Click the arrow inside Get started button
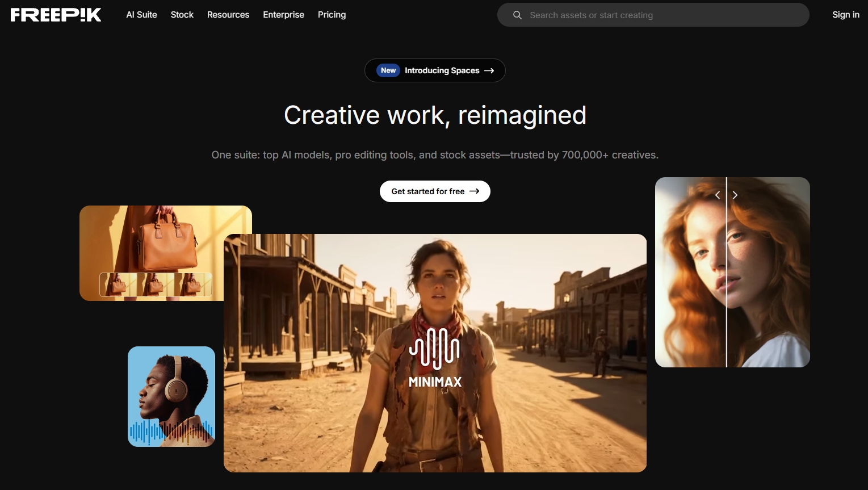This screenshot has width=868, height=490. tap(475, 191)
